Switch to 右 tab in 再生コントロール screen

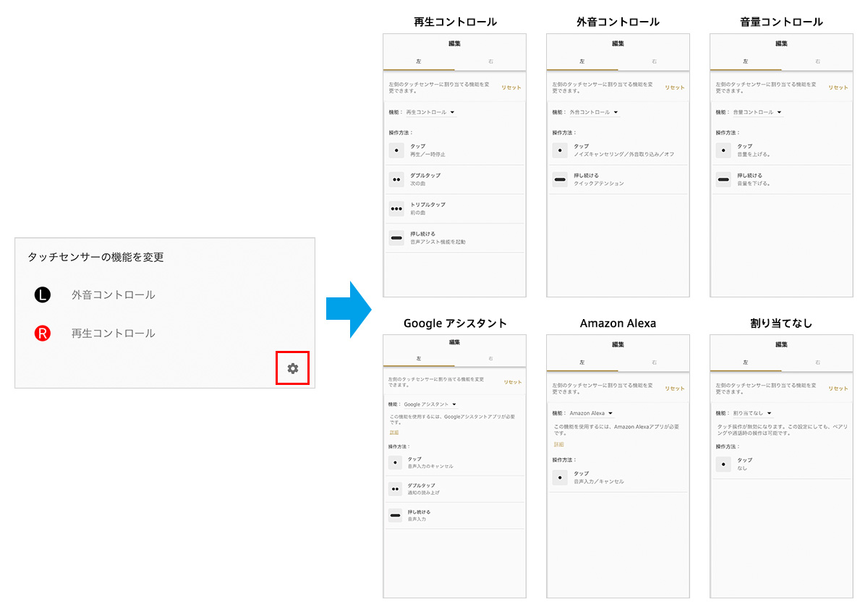tap(490, 61)
